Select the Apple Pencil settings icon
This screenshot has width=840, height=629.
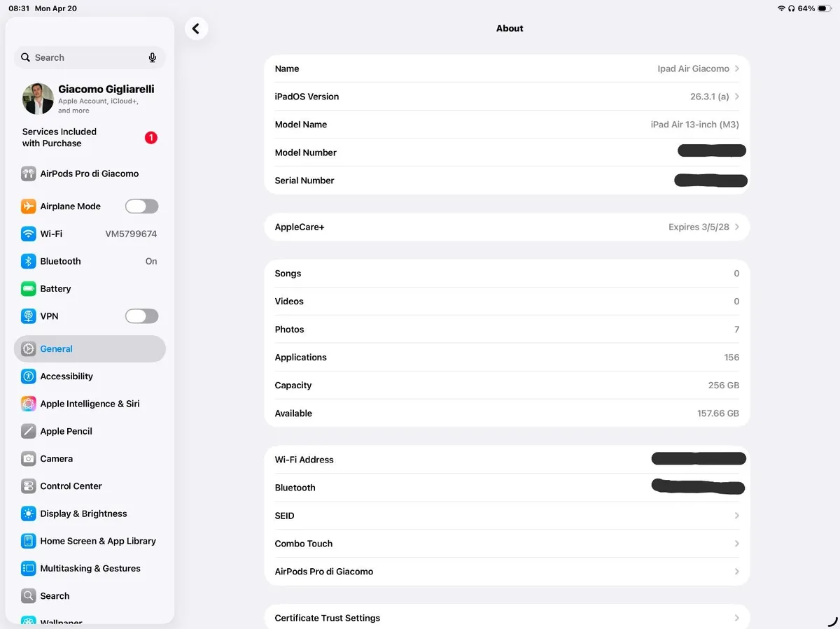[x=28, y=431]
